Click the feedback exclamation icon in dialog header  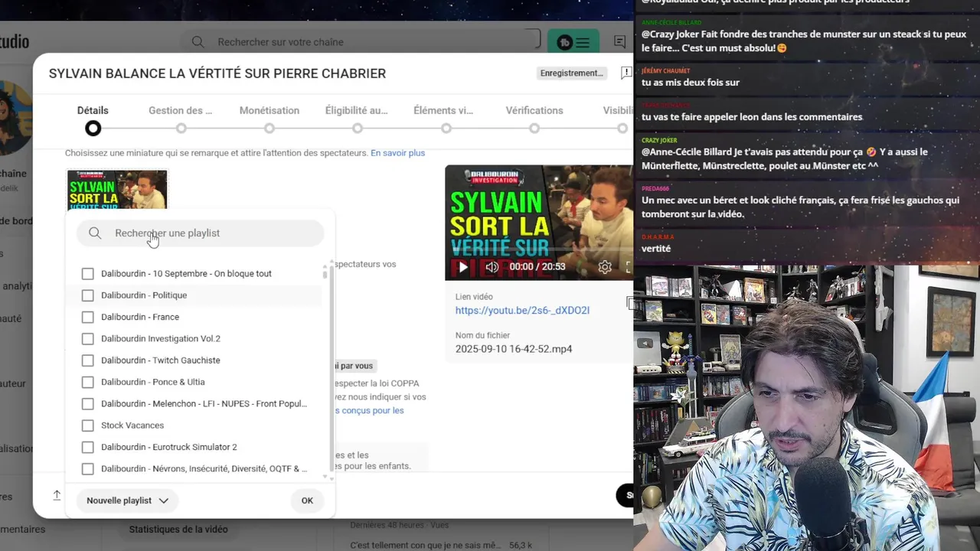(626, 73)
